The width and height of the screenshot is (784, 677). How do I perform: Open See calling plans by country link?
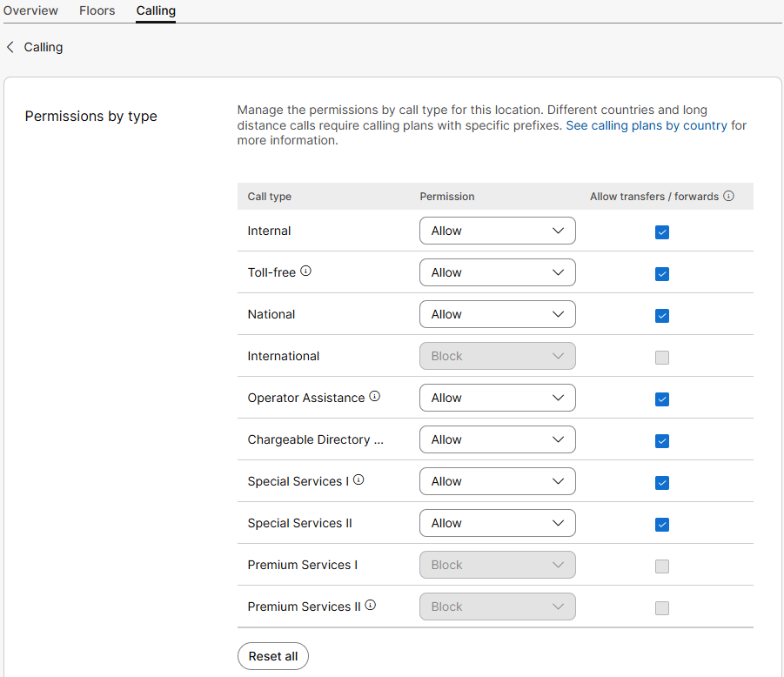click(x=647, y=125)
